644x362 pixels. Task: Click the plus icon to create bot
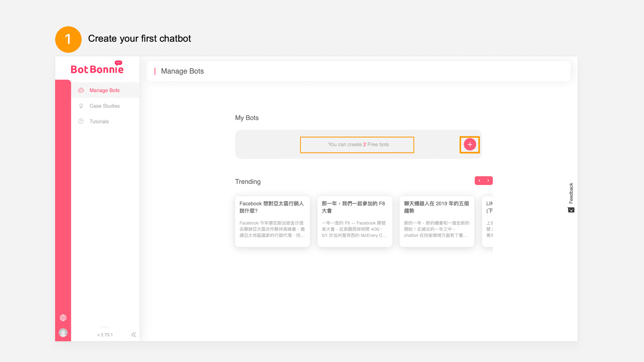click(x=470, y=144)
